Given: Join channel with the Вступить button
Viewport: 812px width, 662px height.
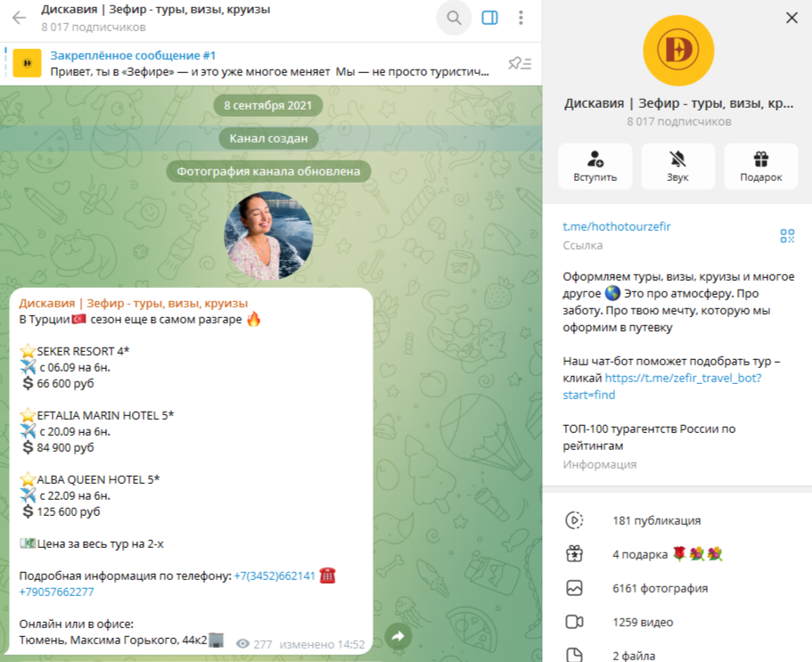Looking at the screenshot, I should [595, 166].
